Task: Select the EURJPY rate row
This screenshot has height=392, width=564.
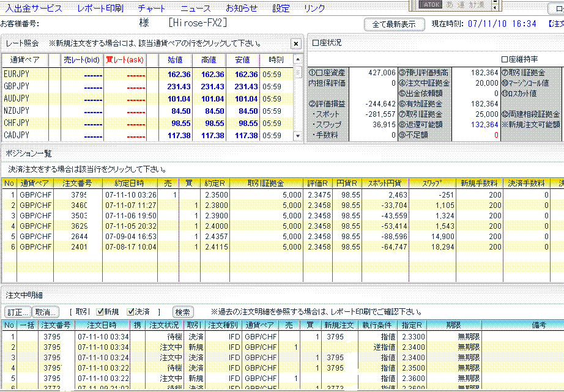Action: click(148, 75)
